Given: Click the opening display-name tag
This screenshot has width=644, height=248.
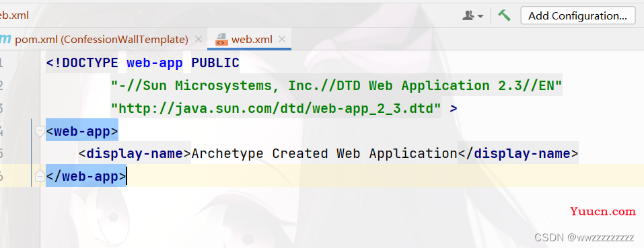Looking at the screenshot, I should pyautogui.click(x=135, y=154).
